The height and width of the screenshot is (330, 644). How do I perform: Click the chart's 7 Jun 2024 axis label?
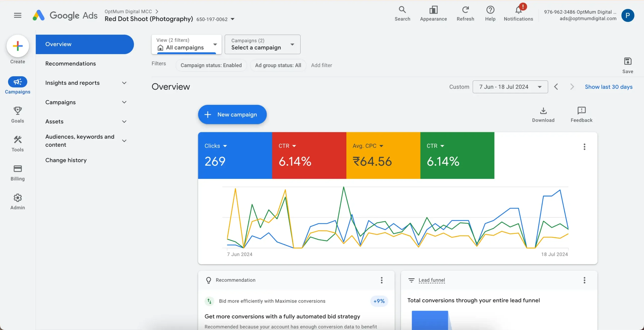click(239, 254)
